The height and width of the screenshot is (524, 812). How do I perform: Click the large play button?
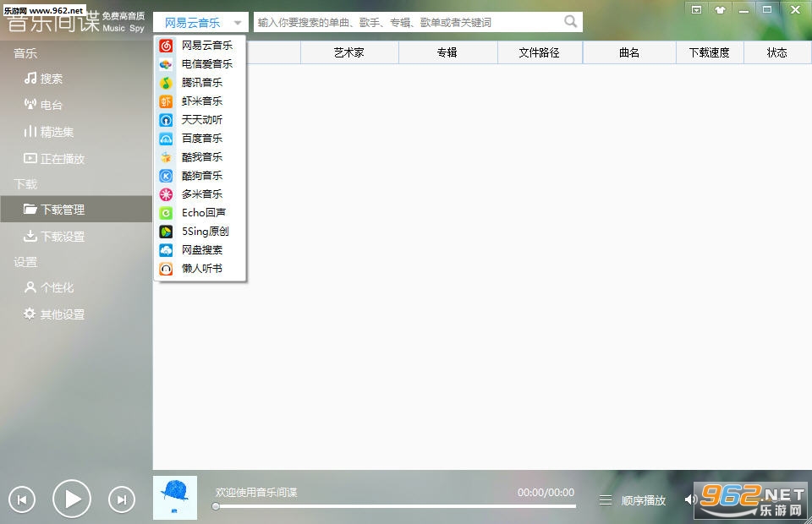[x=71, y=499]
